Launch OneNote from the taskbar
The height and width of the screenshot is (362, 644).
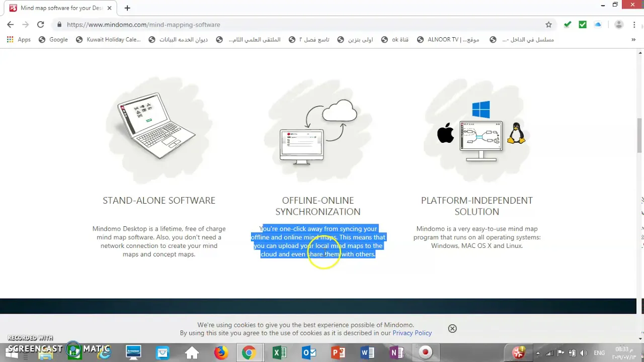pyautogui.click(x=396, y=352)
